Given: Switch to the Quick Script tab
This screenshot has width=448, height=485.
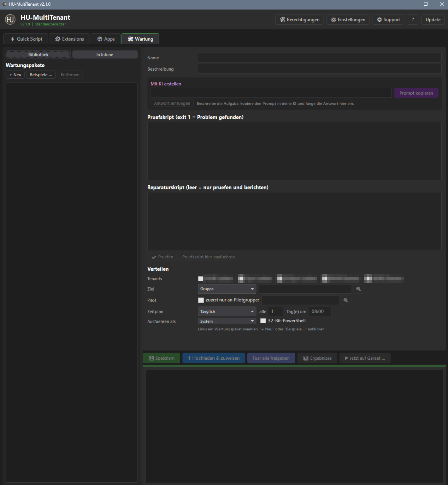Looking at the screenshot, I should tap(25, 39).
